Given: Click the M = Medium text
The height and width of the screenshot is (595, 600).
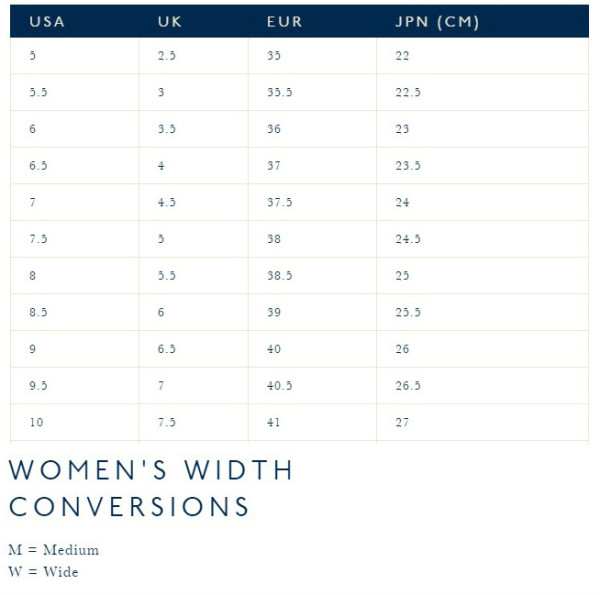Looking at the screenshot, I should pos(54,550).
